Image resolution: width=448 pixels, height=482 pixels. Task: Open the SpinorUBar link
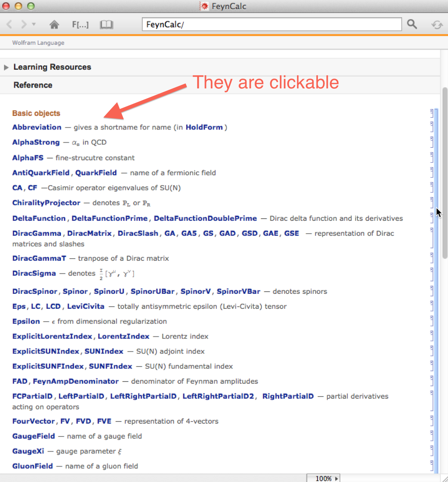pos(153,292)
